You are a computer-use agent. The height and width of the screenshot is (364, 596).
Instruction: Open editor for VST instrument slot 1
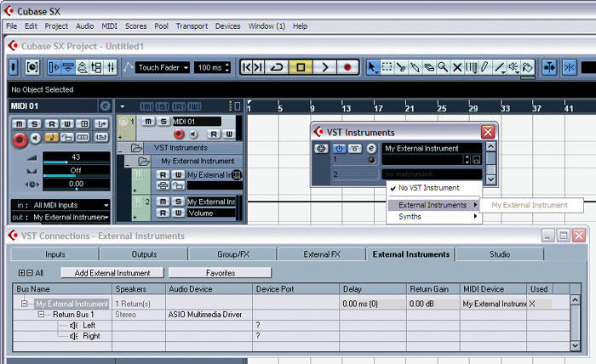[371, 149]
